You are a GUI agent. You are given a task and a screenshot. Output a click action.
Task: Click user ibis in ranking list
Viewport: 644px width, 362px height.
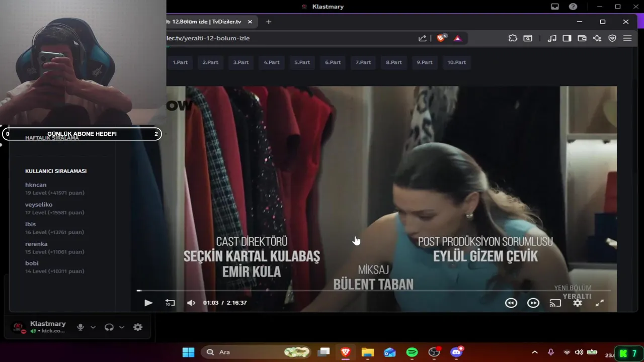31,224
